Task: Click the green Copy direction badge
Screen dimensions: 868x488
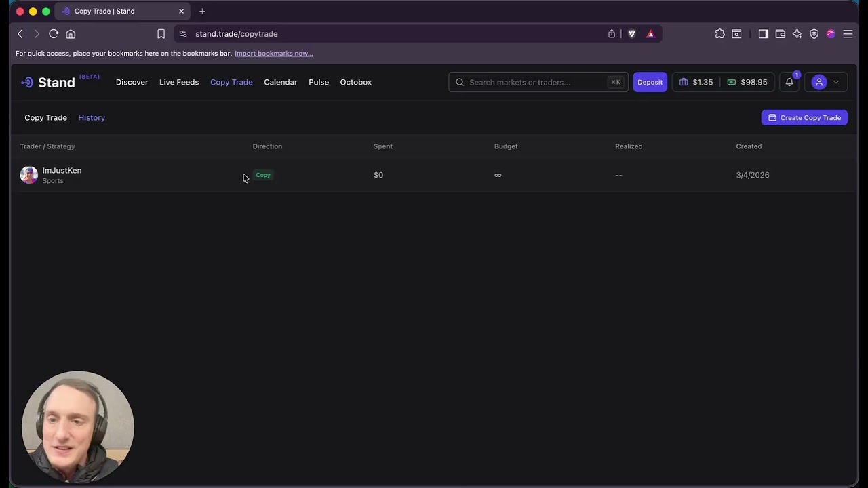Action: point(263,175)
